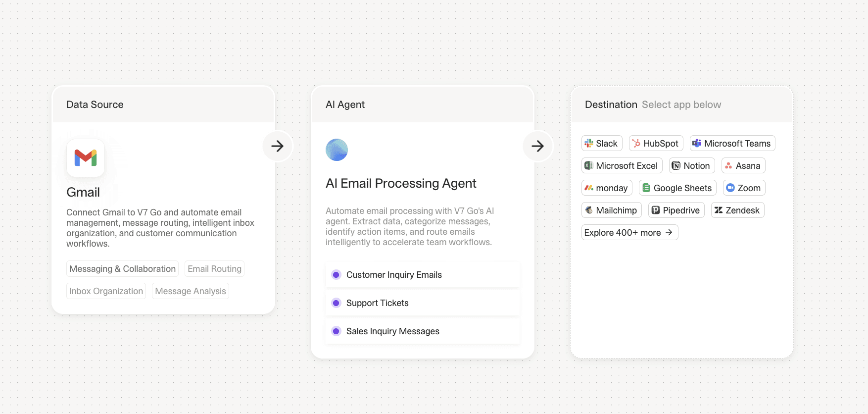Click the 'Select app below' hint text

[x=681, y=104]
